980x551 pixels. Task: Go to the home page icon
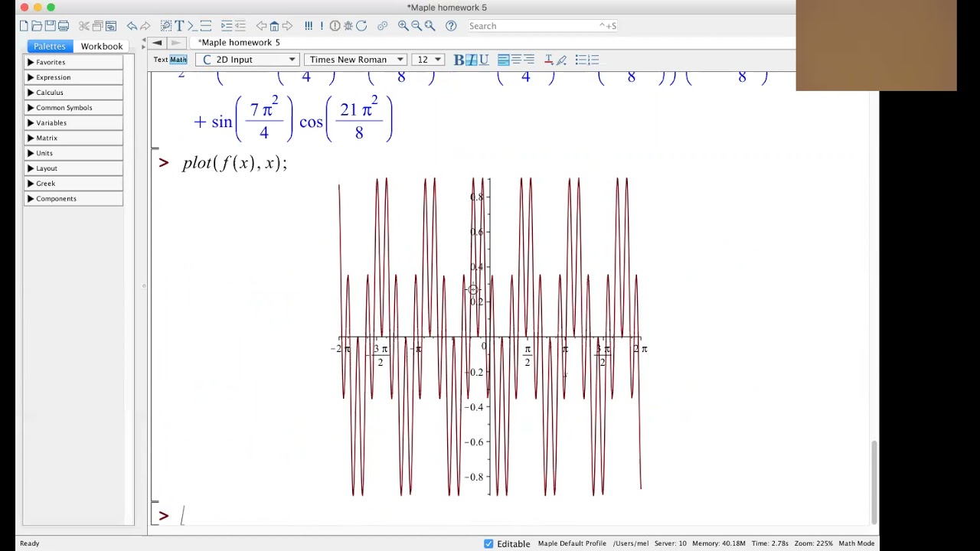[274, 26]
